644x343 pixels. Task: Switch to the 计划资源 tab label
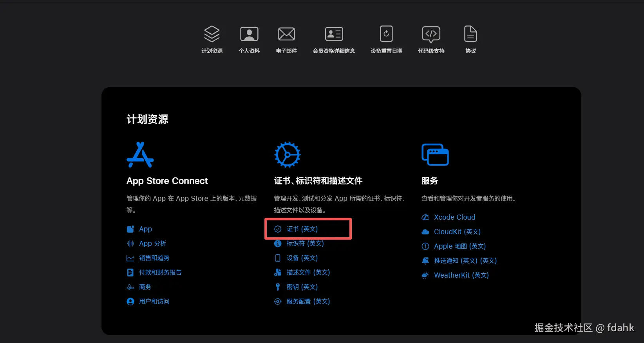[212, 51]
